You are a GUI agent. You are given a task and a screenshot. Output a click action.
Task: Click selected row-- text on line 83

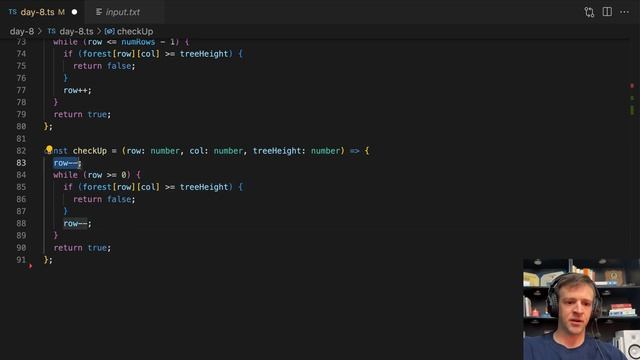[65, 163]
